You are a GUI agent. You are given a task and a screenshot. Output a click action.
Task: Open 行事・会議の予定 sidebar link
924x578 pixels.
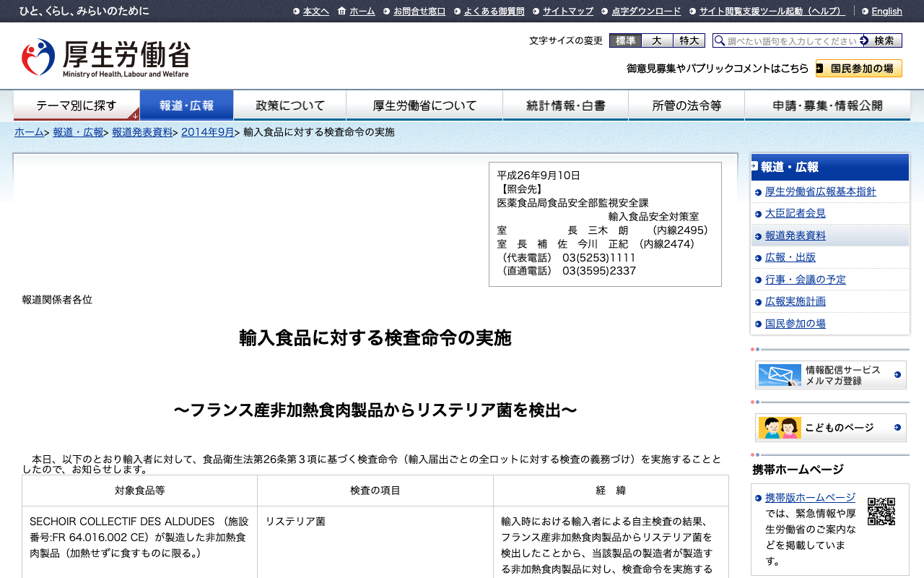point(805,280)
